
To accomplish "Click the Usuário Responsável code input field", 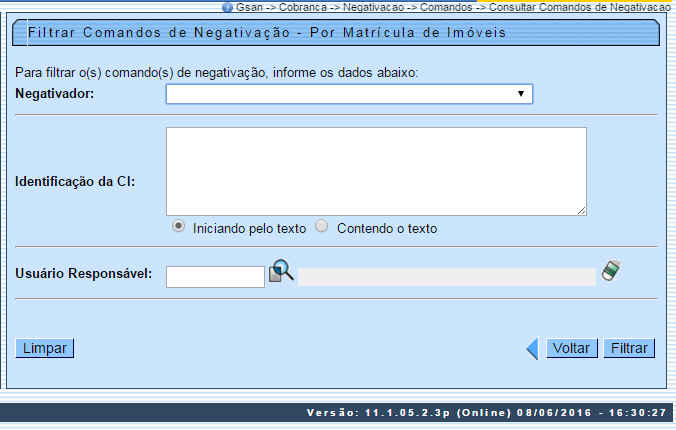I will 215,276.
